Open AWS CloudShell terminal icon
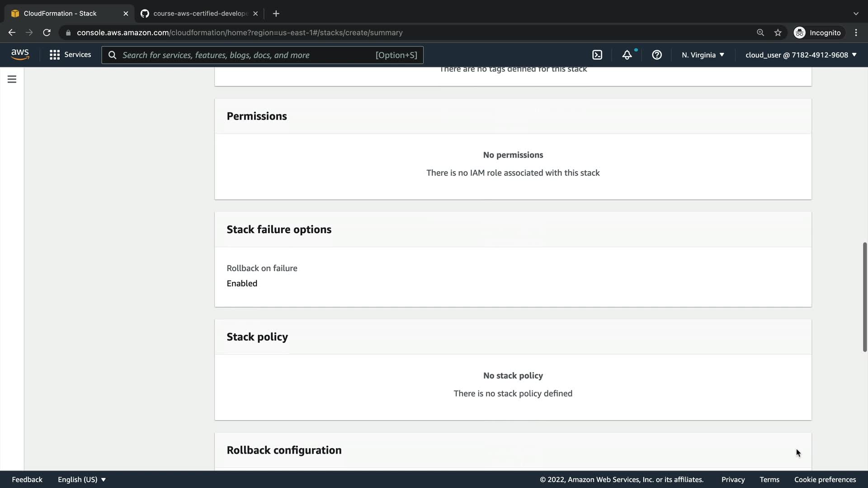This screenshot has width=868, height=488. point(597,55)
